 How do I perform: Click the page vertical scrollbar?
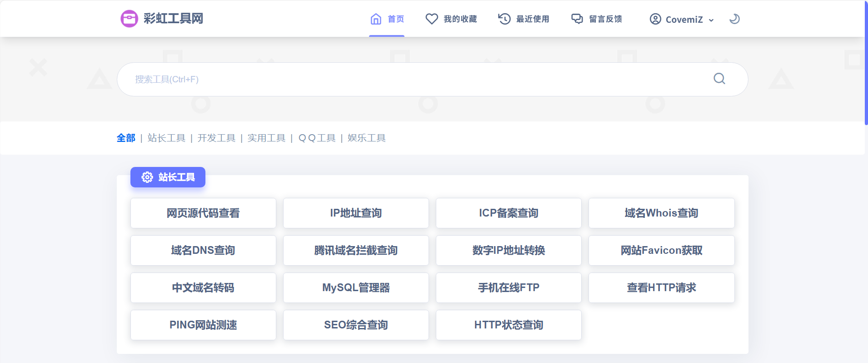click(866, 64)
